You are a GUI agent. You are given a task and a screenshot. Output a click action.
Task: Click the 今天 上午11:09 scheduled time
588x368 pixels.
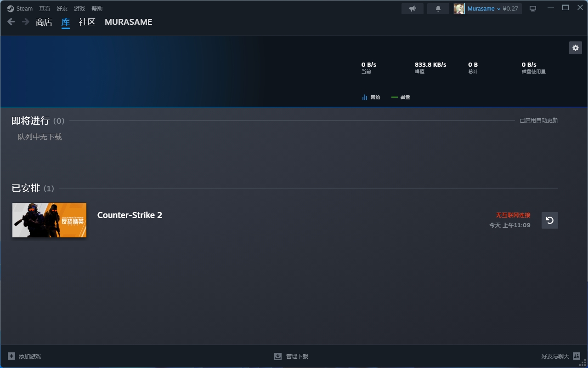coord(510,225)
